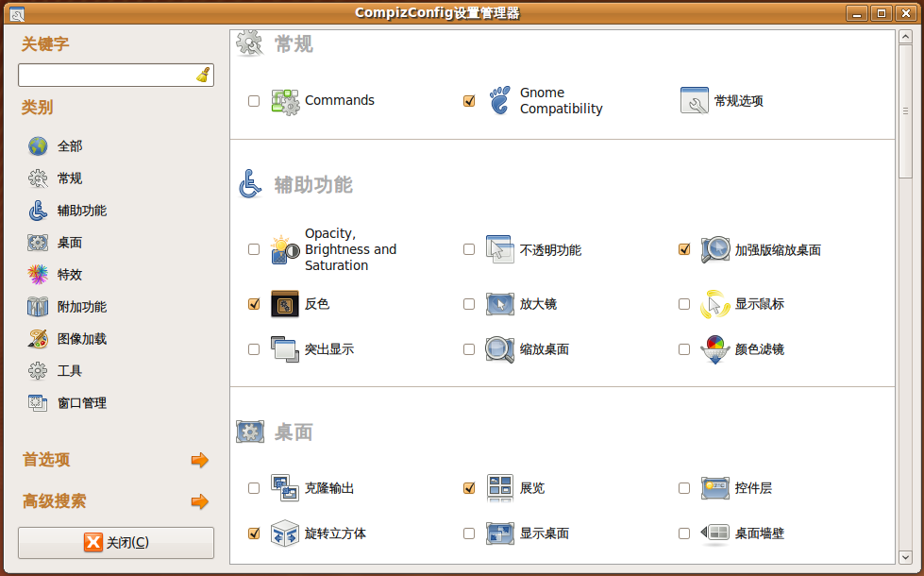Open the 常规选项 label
This screenshot has width=924, height=576.
pyautogui.click(x=738, y=101)
